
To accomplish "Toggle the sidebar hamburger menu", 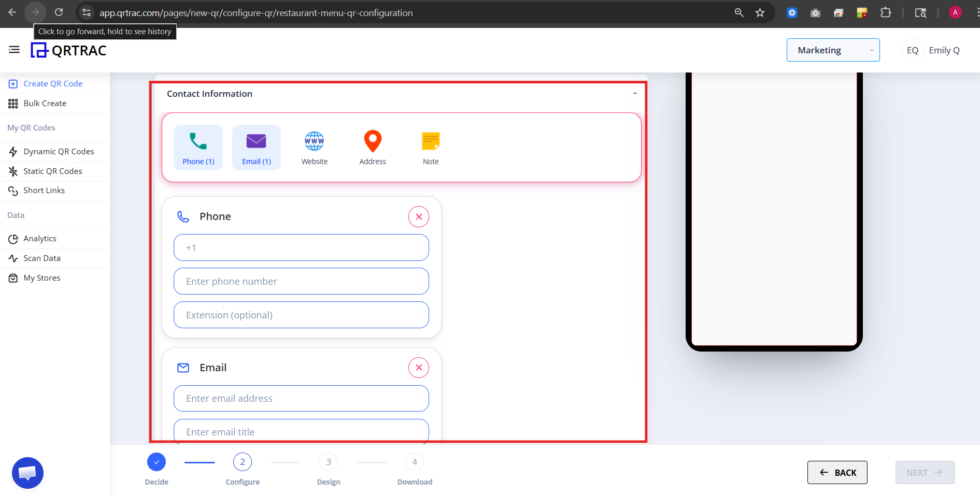I will [x=14, y=49].
